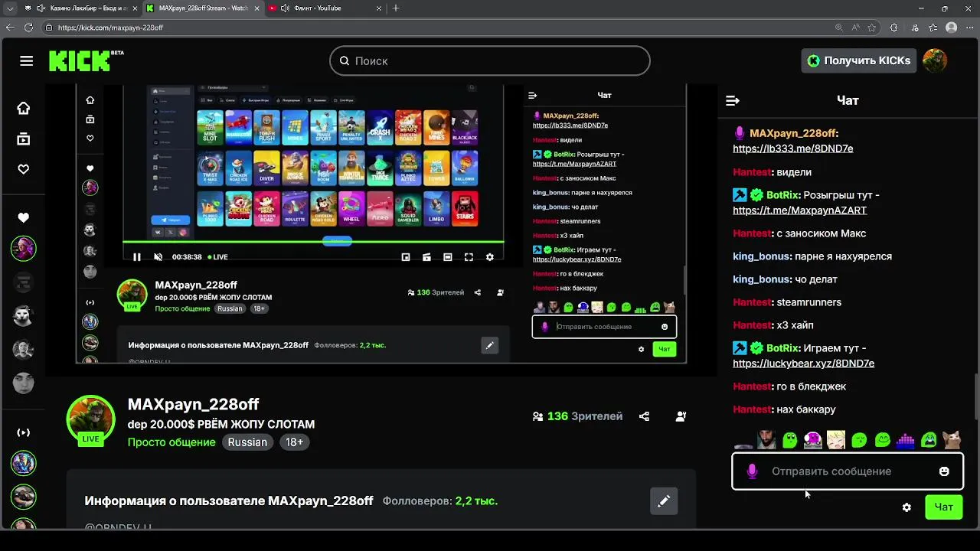The height and width of the screenshot is (551, 980).
Task: Edit channel info with pencil button
Action: 664,500
